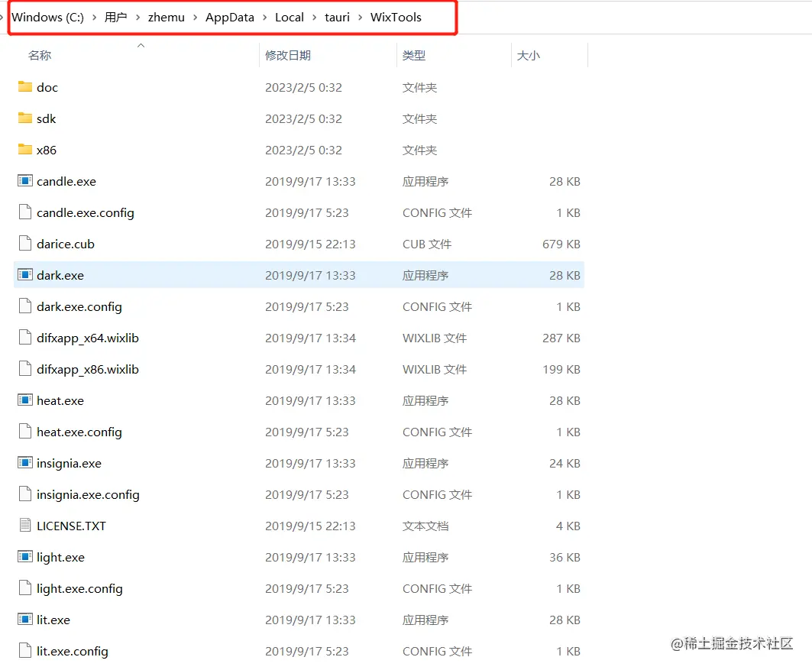Select heat.exe.config file icon
The image size is (812, 670).
tap(25, 432)
